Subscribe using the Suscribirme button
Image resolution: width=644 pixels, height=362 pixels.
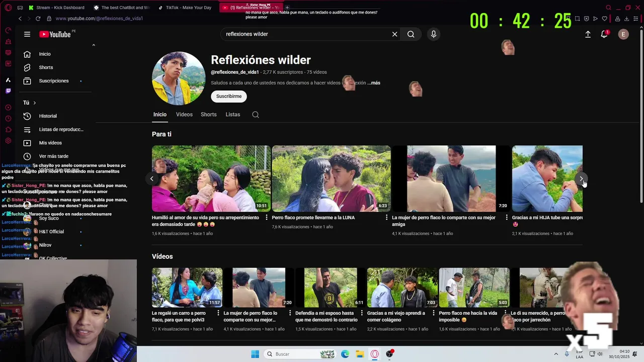[229, 96]
